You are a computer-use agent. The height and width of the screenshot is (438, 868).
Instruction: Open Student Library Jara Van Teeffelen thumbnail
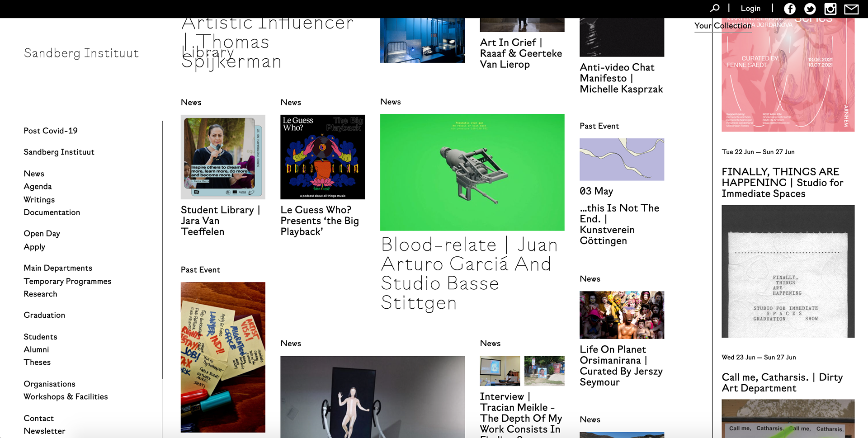[223, 157]
